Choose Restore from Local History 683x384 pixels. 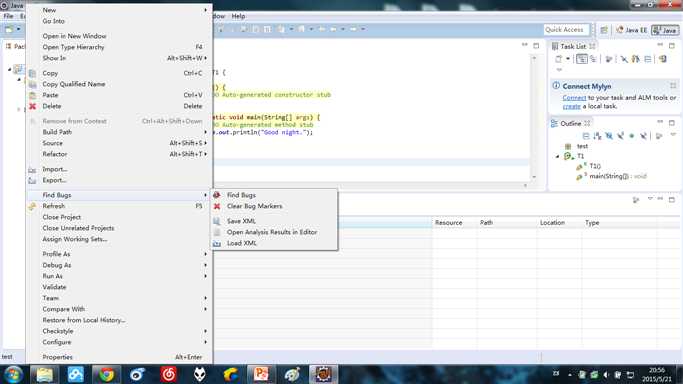click(84, 320)
